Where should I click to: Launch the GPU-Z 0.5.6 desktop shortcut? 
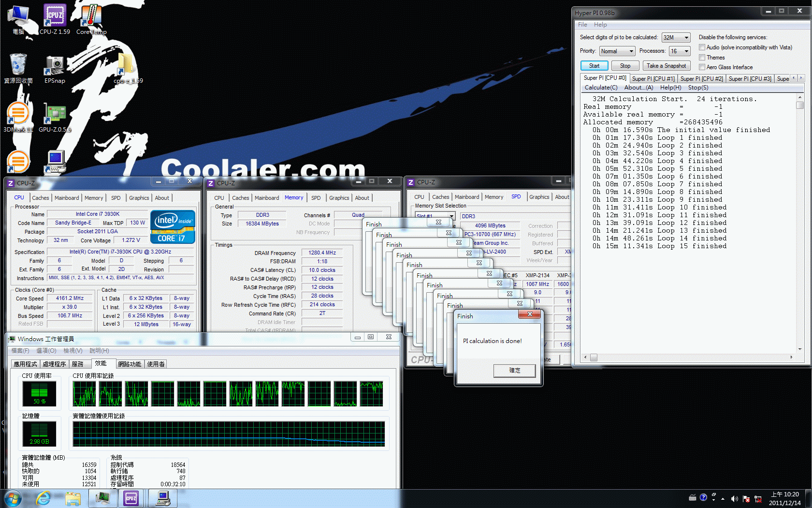point(55,117)
